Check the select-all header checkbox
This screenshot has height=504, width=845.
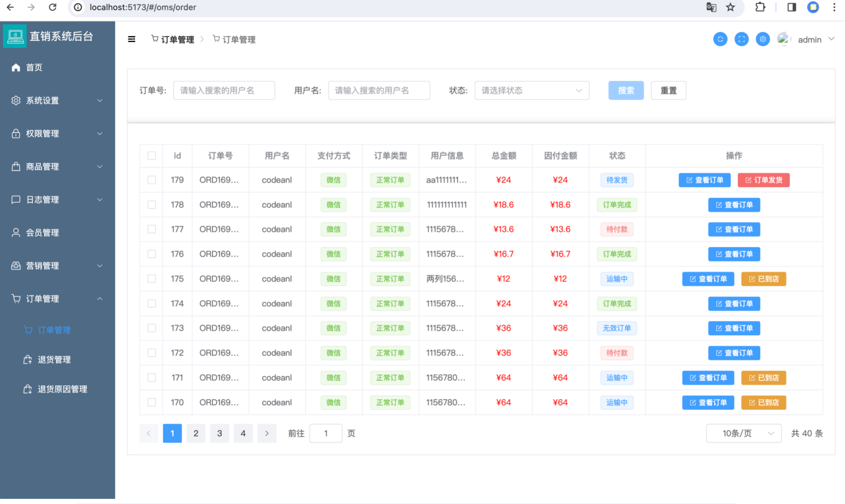(x=152, y=156)
